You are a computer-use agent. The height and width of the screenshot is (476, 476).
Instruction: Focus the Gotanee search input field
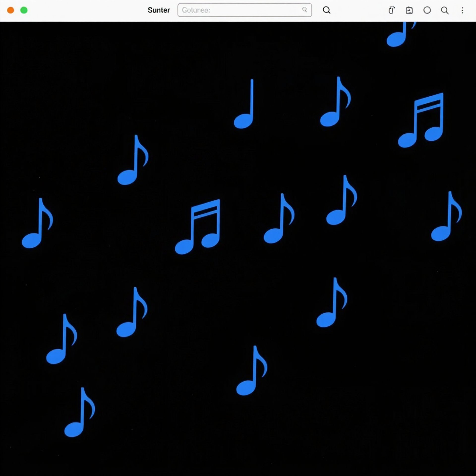coord(238,10)
